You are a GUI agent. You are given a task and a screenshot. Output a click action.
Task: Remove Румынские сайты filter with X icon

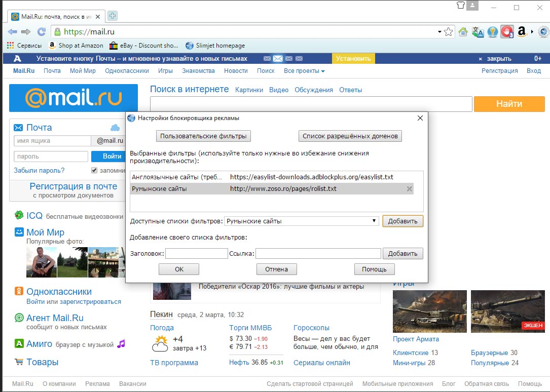(x=409, y=189)
